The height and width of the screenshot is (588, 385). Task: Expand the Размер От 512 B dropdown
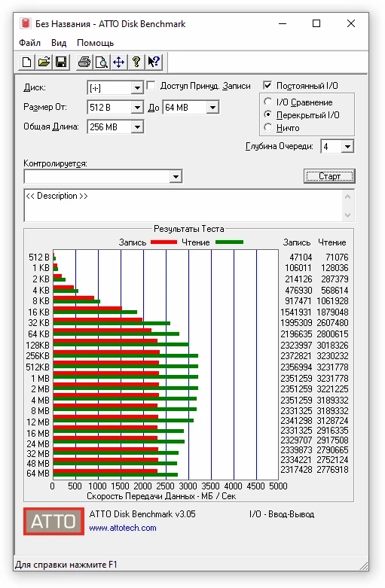pos(137,108)
